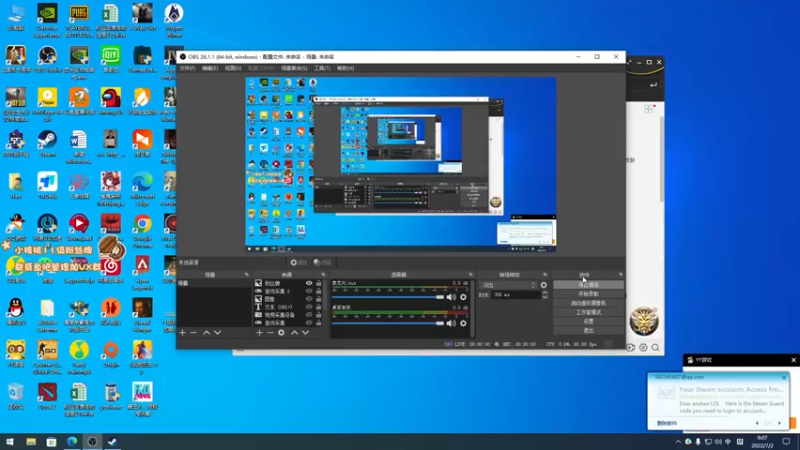Open 视图(V) menu in OBS
This screenshot has width=800, height=450.
pyautogui.click(x=233, y=68)
